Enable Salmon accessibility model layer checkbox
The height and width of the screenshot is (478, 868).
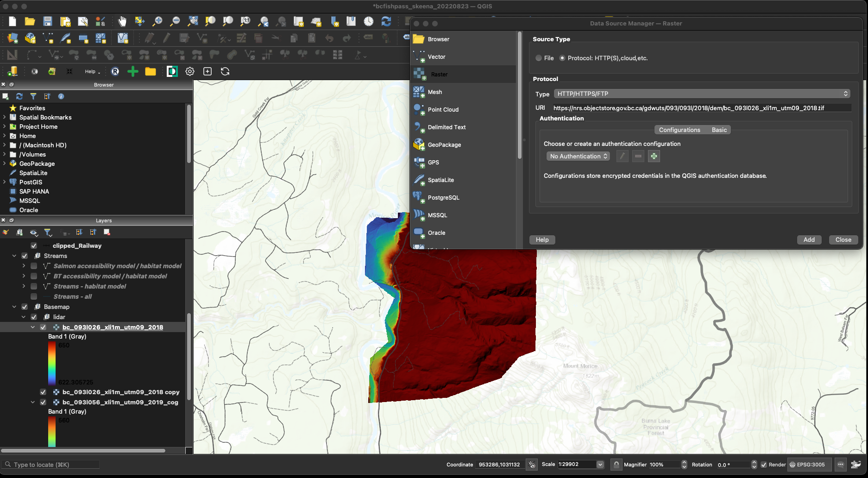pyautogui.click(x=34, y=266)
